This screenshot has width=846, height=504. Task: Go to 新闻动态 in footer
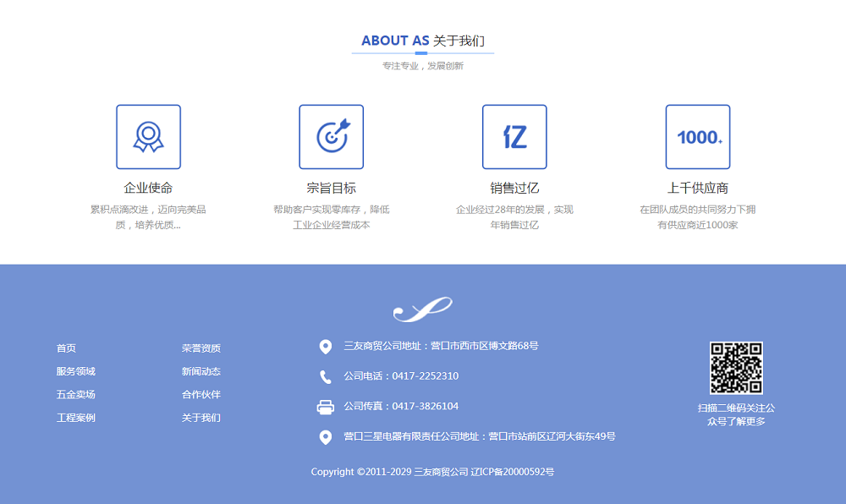coord(201,371)
